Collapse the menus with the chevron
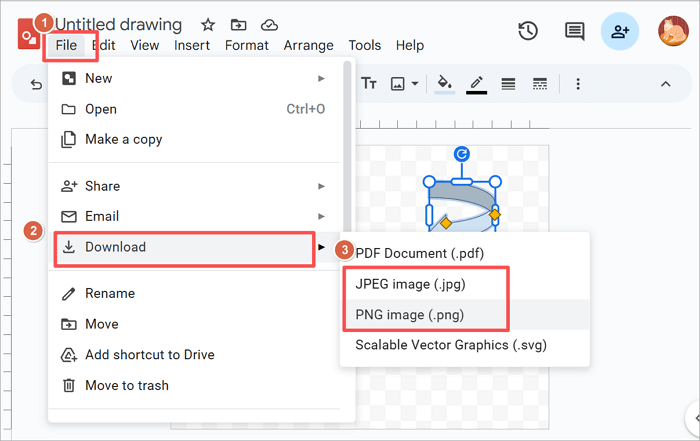Screen dimensions: 700x441 click(x=665, y=84)
